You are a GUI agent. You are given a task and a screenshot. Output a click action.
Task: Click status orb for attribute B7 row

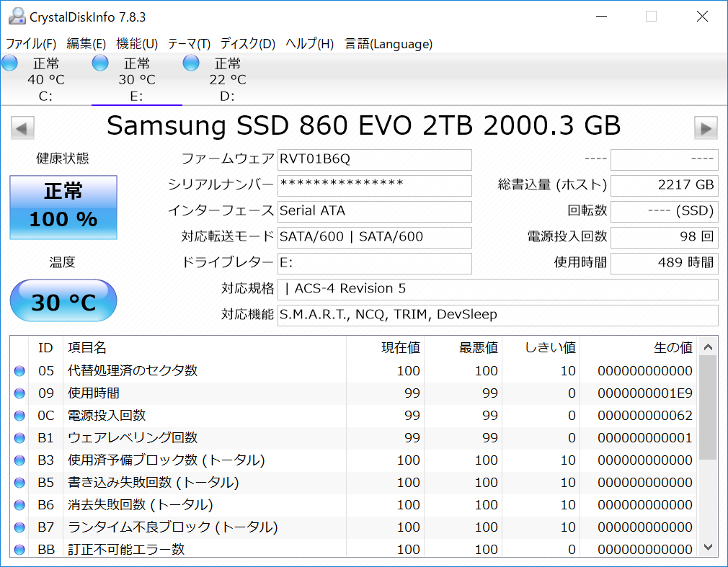point(19,527)
